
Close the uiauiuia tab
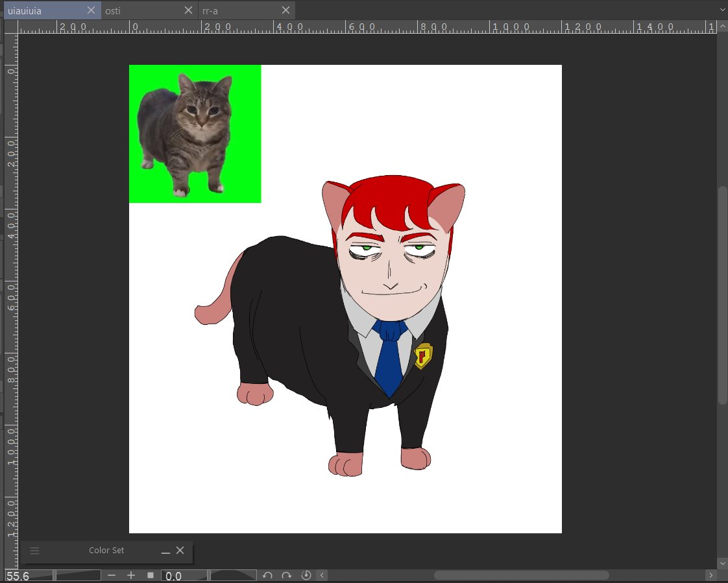91,10
